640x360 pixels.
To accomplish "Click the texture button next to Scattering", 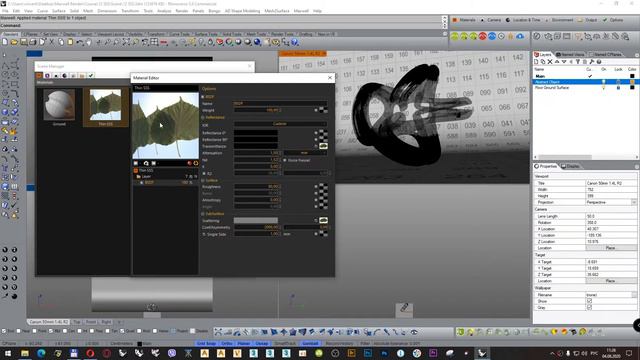I will (323, 220).
